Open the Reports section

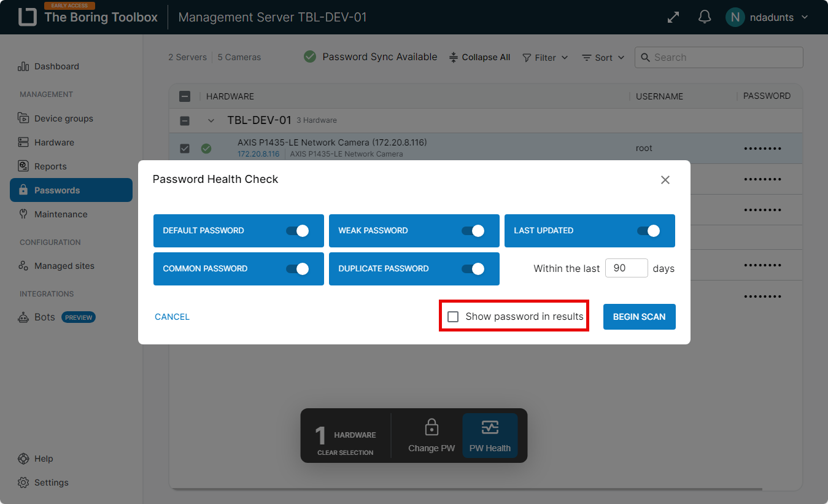pos(52,166)
